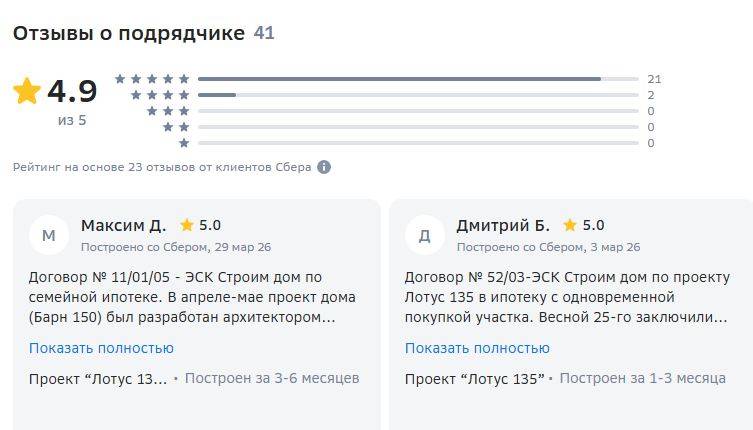Click the five-star row icons

coord(152,79)
